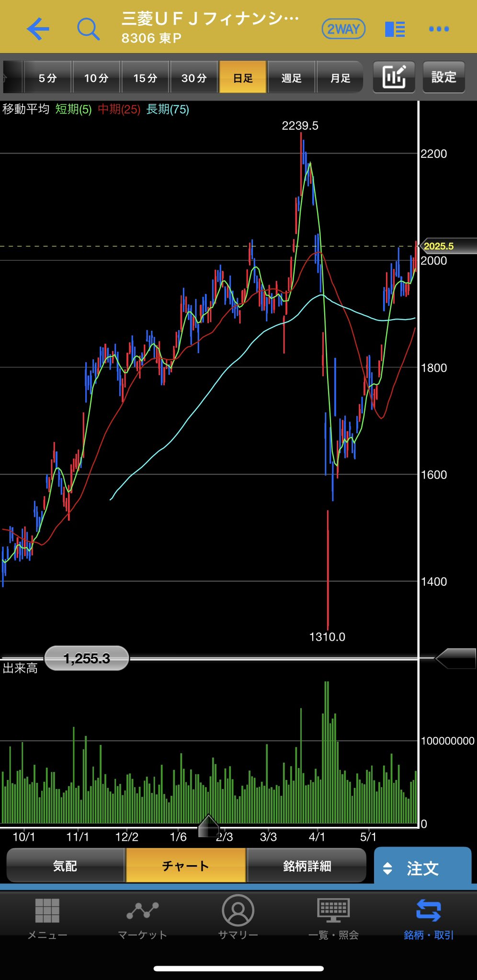Tap 中期(25) moving average label
This screenshot has width=477, height=980.
pos(119,109)
